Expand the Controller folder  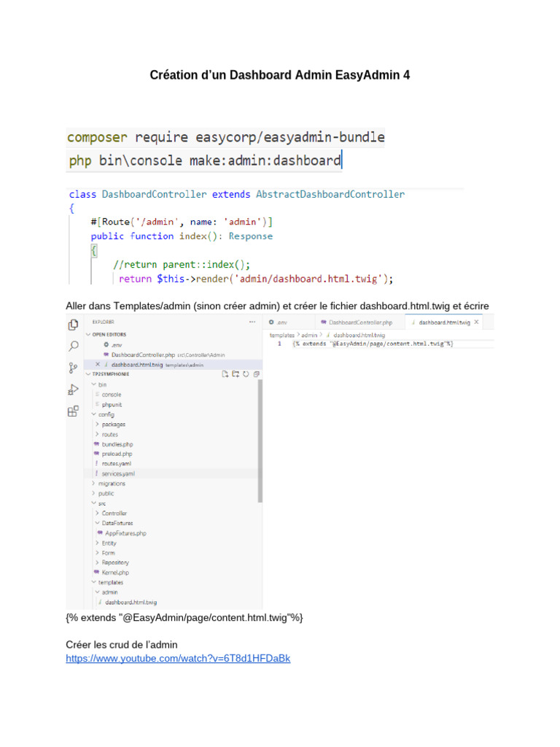[x=97, y=513]
